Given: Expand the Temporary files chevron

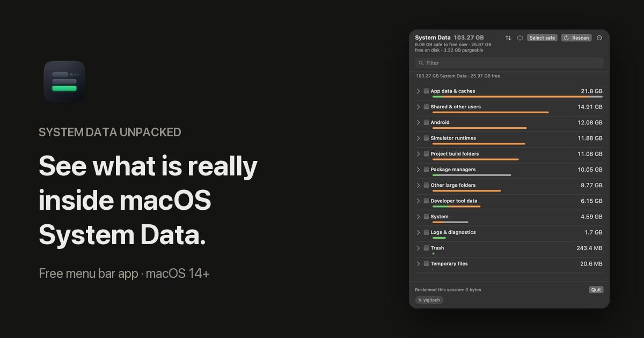Looking at the screenshot, I should [x=418, y=263].
